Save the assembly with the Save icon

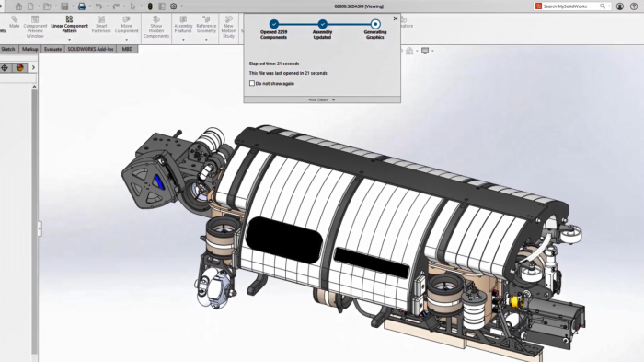(64, 6)
